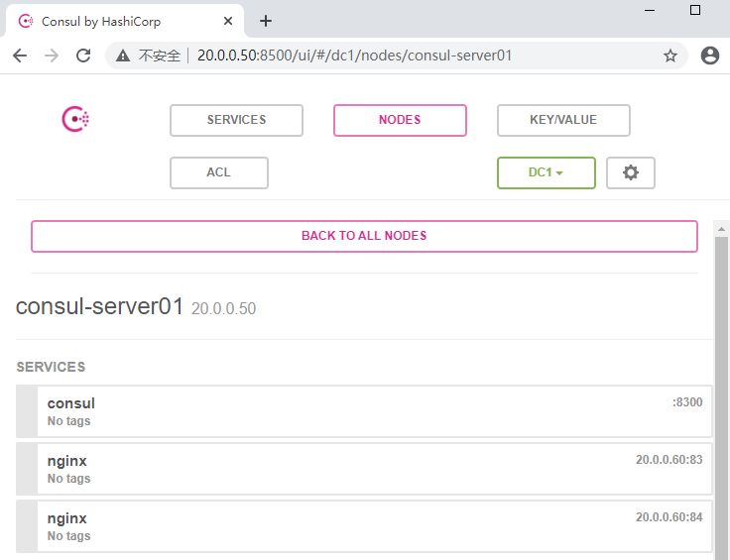Open the nginx service on 20.0.0.60:84
This screenshot has width=730, height=560.
(364, 526)
